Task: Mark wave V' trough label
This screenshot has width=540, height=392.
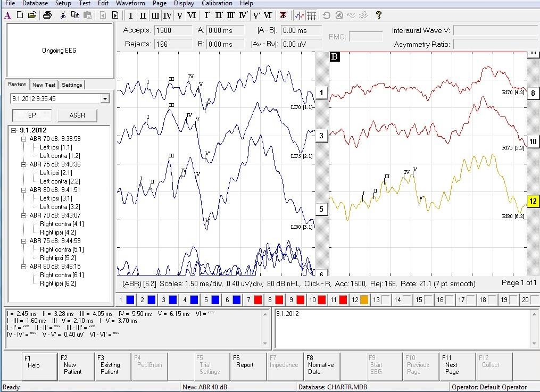Action: 256,15
